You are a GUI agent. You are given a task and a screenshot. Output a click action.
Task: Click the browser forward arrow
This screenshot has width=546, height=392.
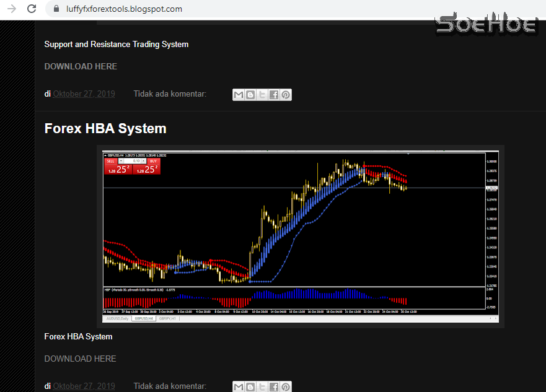(x=12, y=9)
